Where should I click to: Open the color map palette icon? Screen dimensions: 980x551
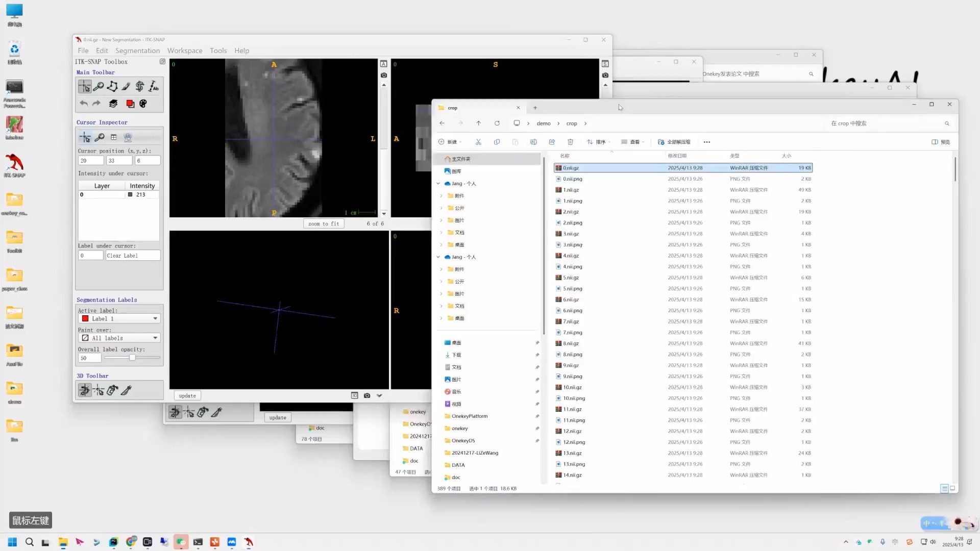(143, 104)
